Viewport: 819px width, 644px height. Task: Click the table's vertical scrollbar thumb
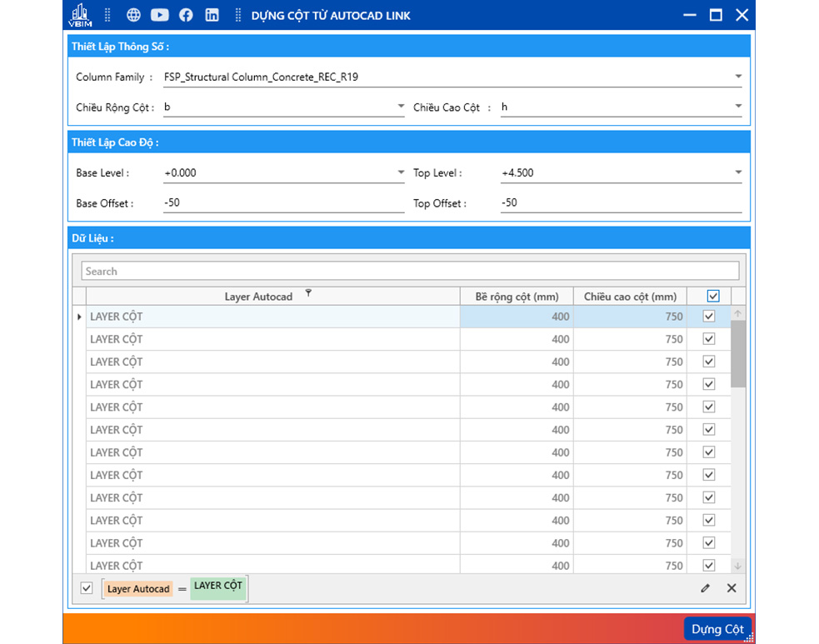pyautogui.click(x=738, y=354)
